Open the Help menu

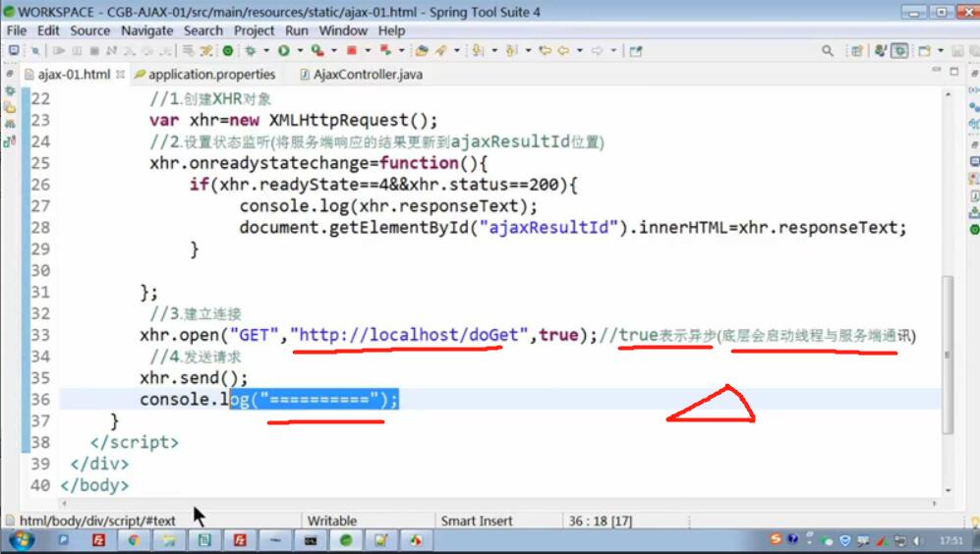[391, 30]
